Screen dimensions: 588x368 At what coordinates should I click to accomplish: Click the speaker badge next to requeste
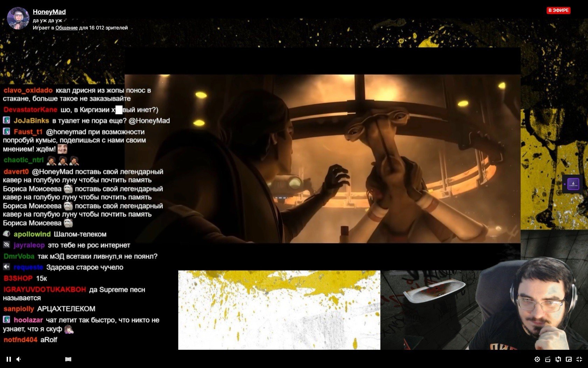point(7,267)
